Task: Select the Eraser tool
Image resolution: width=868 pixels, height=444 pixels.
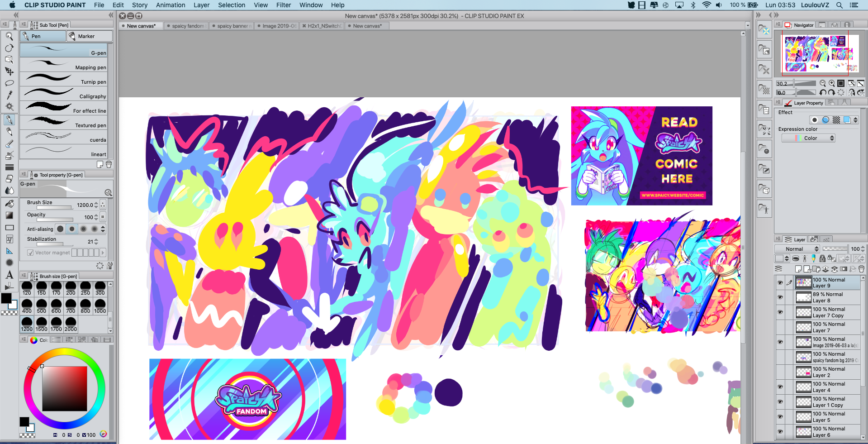Action: tap(9, 179)
